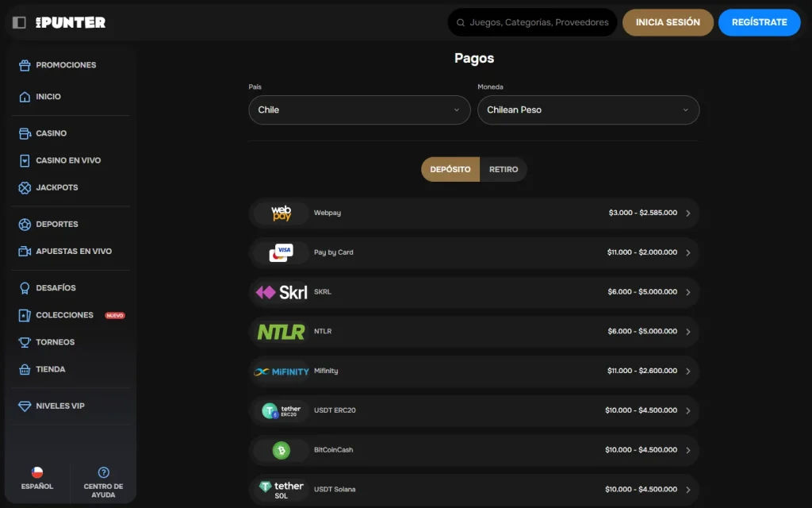
Task: Click the BitCoinCash label text
Action: pos(334,450)
